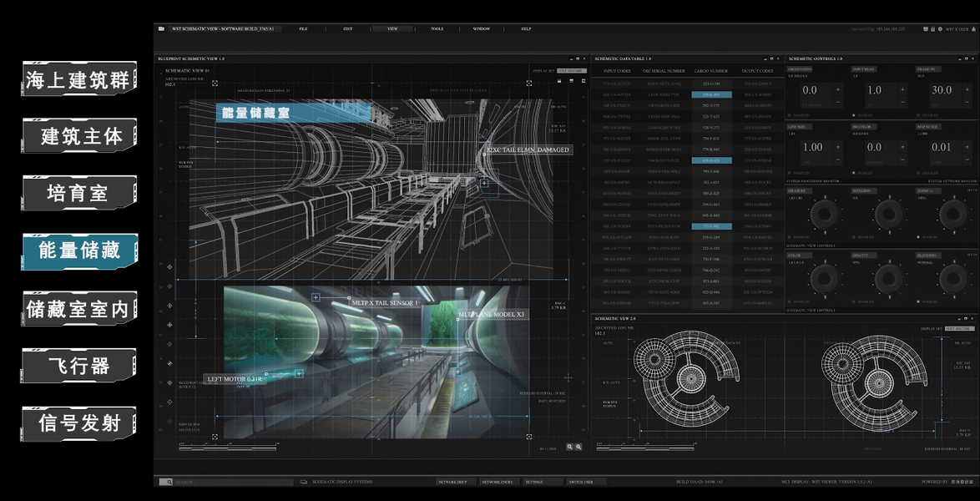Open the EDIT menu
Image resolution: width=980 pixels, height=501 pixels.
click(x=347, y=28)
